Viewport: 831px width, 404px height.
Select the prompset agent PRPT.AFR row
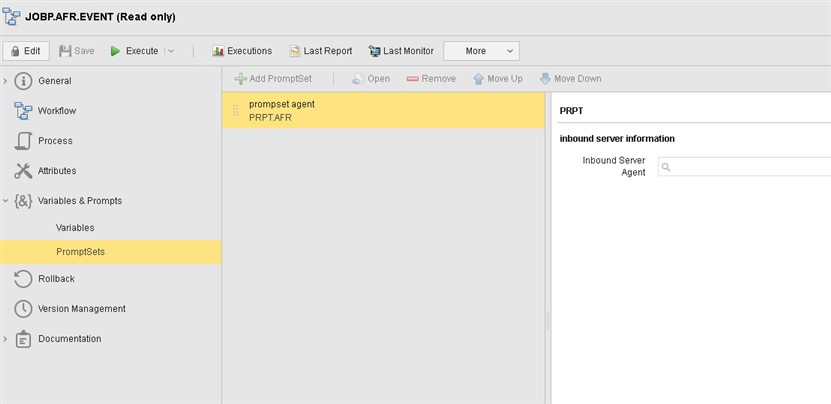[x=383, y=111]
